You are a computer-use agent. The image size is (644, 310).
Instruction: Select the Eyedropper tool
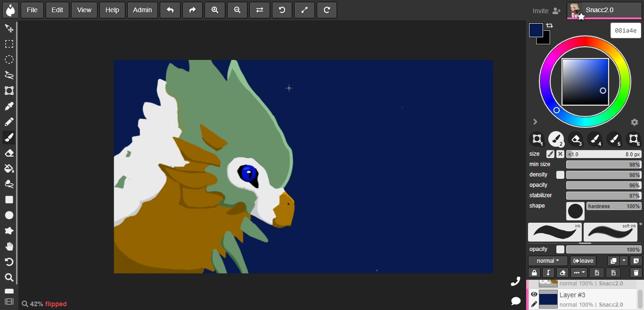pos(9,106)
